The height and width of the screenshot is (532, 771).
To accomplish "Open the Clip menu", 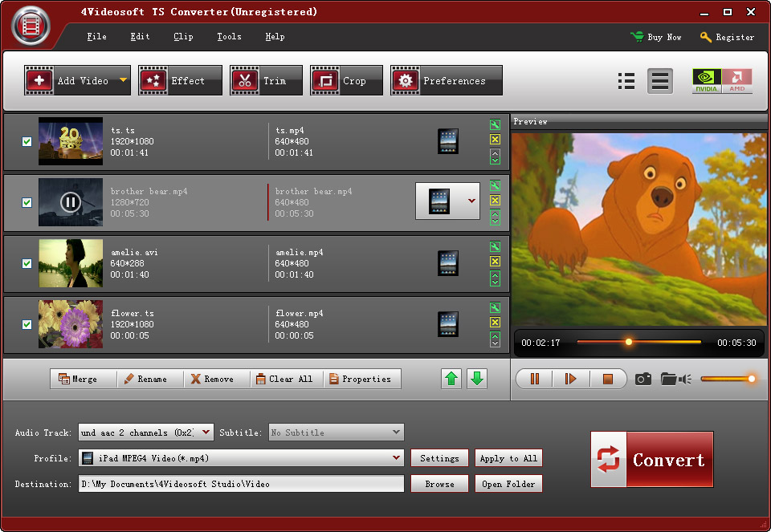I will (x=183, y=36).
